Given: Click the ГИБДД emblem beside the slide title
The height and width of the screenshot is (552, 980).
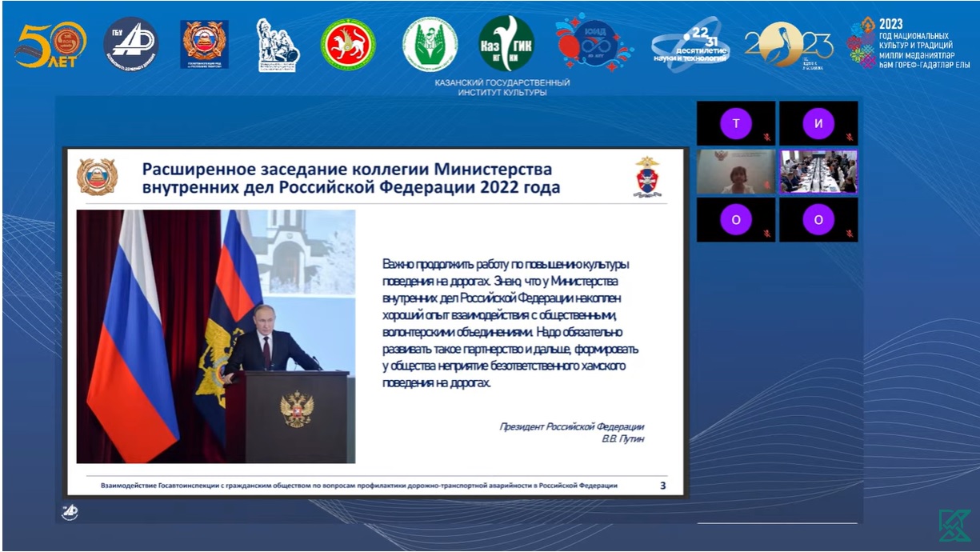Looking at the screenshot, I should 97,177.
